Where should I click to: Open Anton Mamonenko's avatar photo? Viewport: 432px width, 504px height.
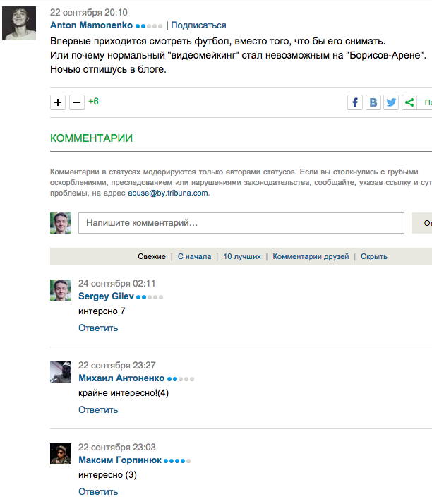(x=19, y=23)
